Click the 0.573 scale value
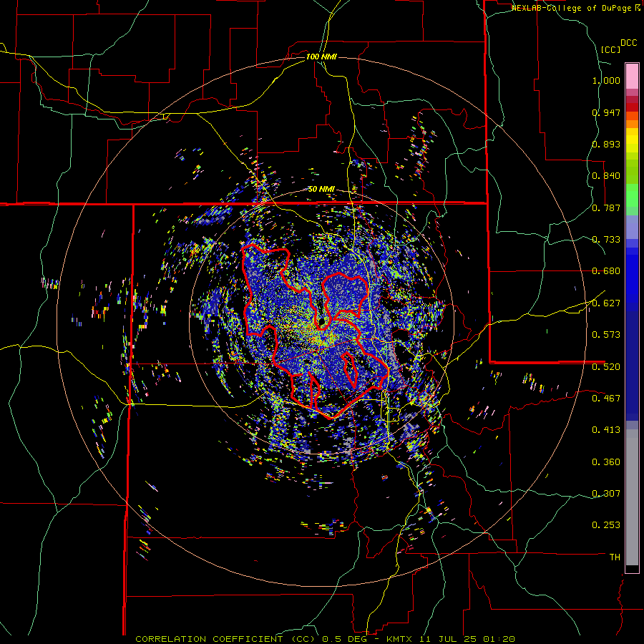The height and width of the screenshot is (644, 644). 606,335
